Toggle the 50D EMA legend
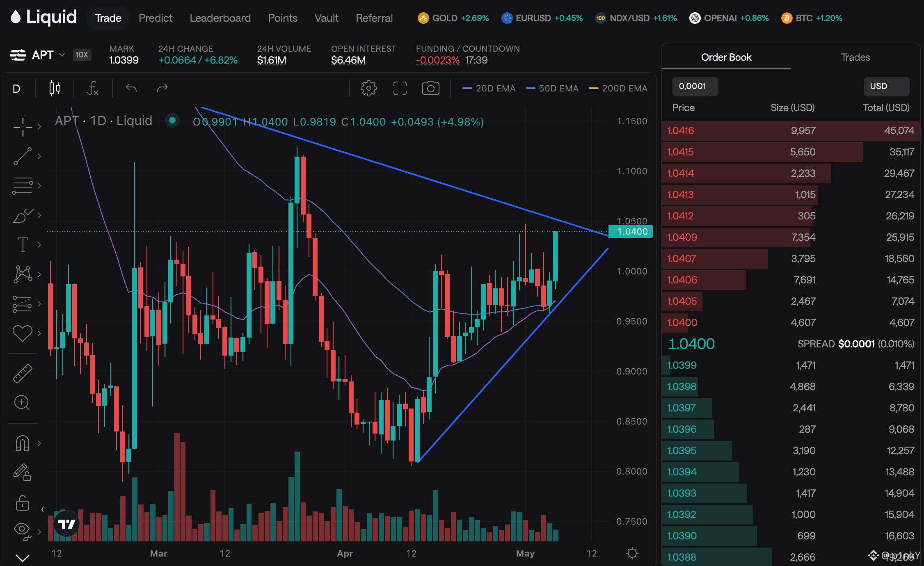Screen dimensions: 924x566 (552, 88)
